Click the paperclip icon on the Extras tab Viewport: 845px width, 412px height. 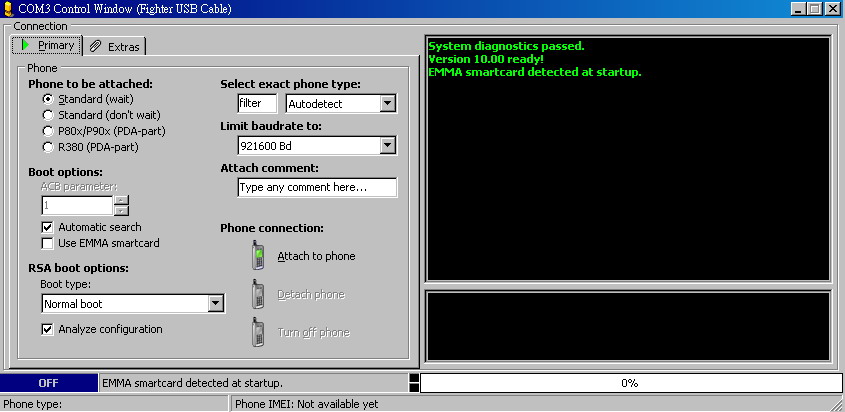(96, 46)
